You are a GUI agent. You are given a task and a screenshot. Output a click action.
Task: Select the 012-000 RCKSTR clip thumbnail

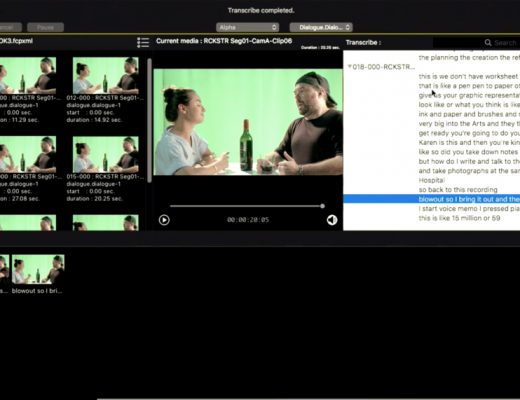106,76
